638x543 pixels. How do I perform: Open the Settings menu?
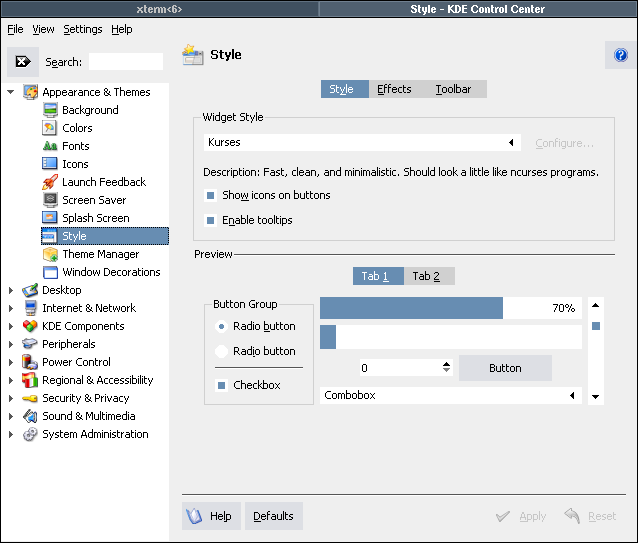(83, 29)
